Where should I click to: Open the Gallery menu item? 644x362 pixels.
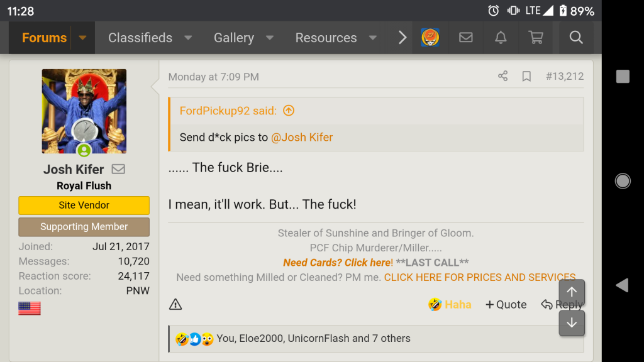tap(234, 38)
